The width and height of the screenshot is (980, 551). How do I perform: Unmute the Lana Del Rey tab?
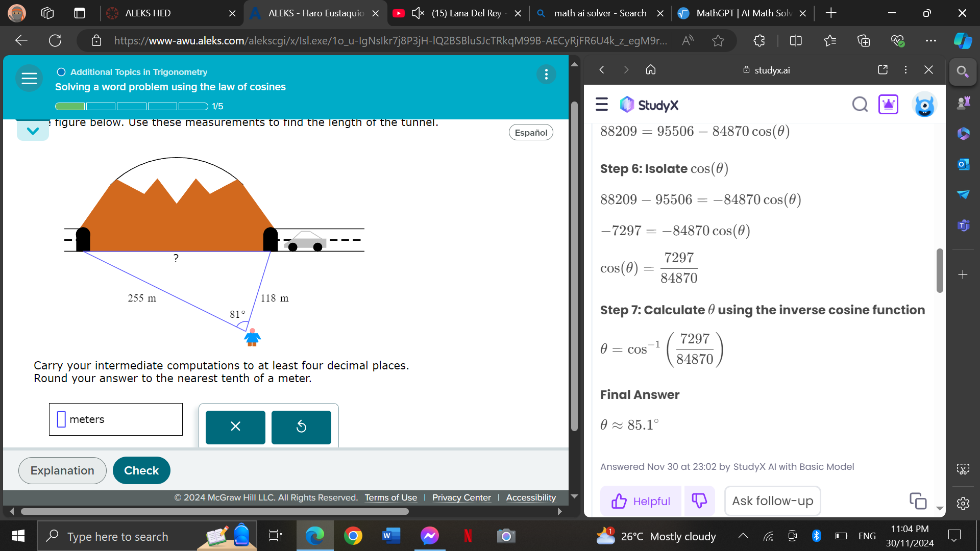coord(418,13)
